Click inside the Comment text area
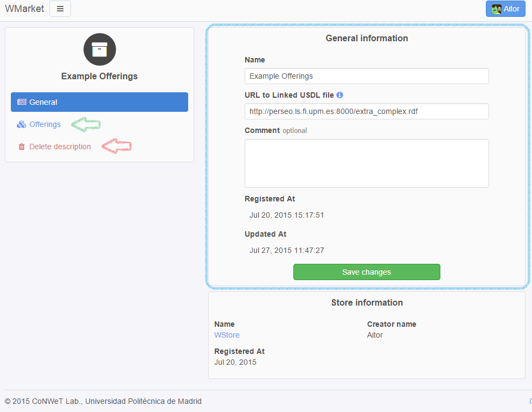This screenshot has height=412, width=532. pyautogui.click(x=367, y=163)
